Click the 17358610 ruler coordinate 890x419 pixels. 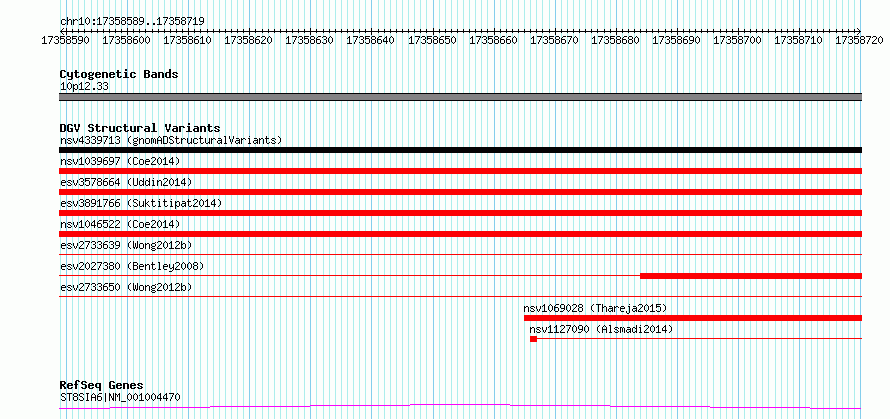pyautogui.click(x=188, y=40)
